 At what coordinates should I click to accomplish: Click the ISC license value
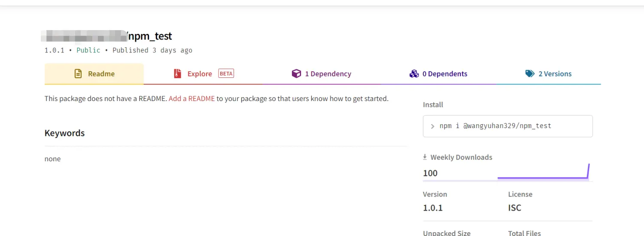[514, 208]
